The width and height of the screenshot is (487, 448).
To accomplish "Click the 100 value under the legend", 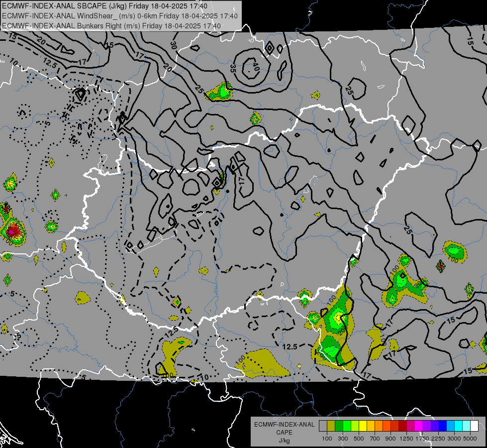I will point(327,439).
